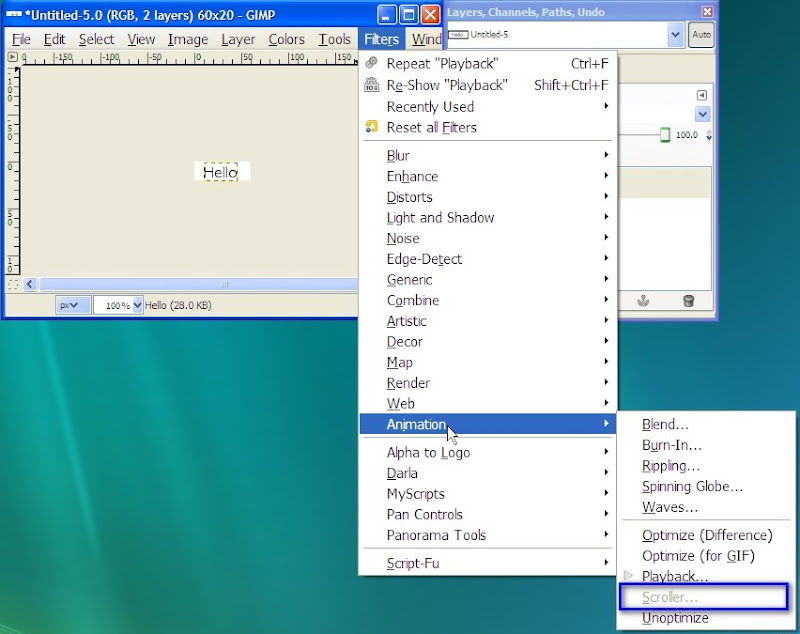The height and width of the screenshot is (634, 800).
Task: Open Light and Shadow submenu
Action: [488, 217]
